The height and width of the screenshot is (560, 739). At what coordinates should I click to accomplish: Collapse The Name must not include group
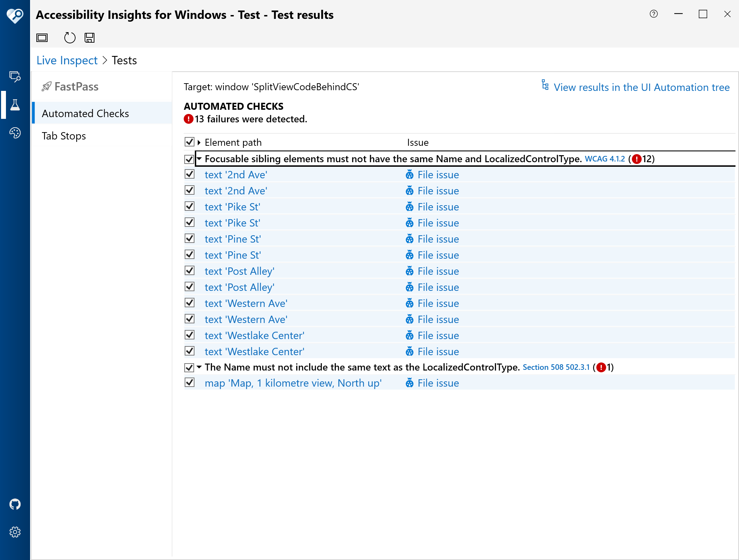click(199, 367)
